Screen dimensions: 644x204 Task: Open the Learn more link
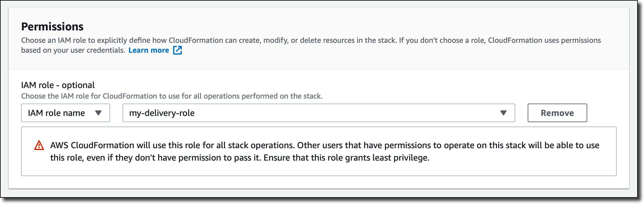(149, 50)
